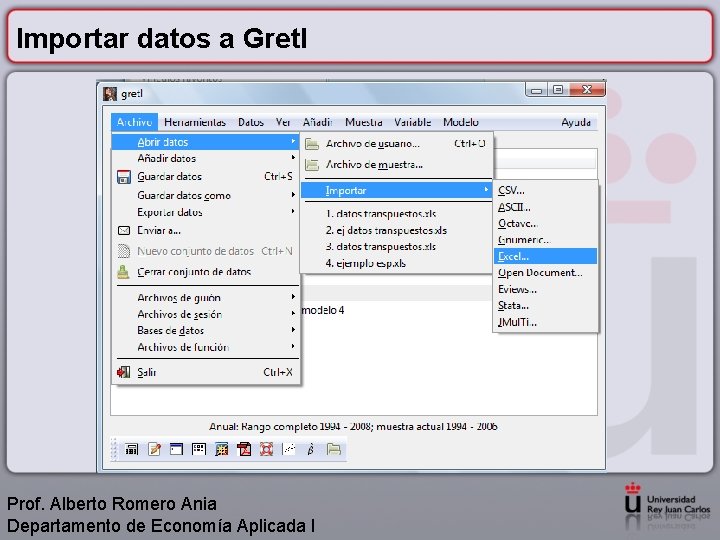Image resolution: width=720 pixels, height=540 pixels.
Task: Select Open Document... import option
Action: [x=546, y=273]
